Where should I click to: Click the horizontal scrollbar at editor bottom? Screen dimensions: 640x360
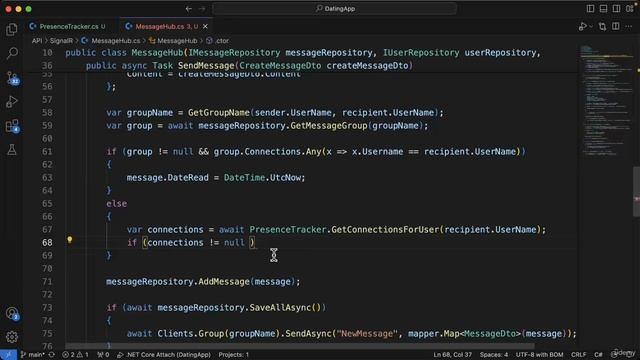[x=300, y=346]
